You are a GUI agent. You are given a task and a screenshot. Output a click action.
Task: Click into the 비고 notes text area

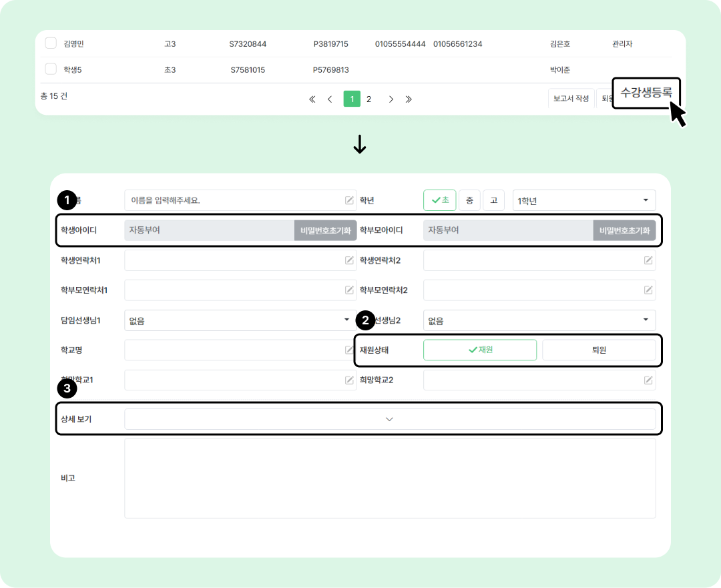click(389, 478)
